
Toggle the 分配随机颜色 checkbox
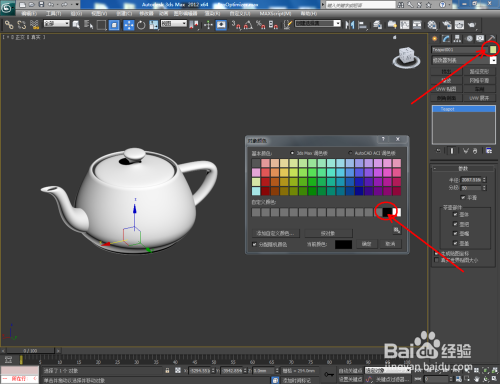click(x=255, y=244)
